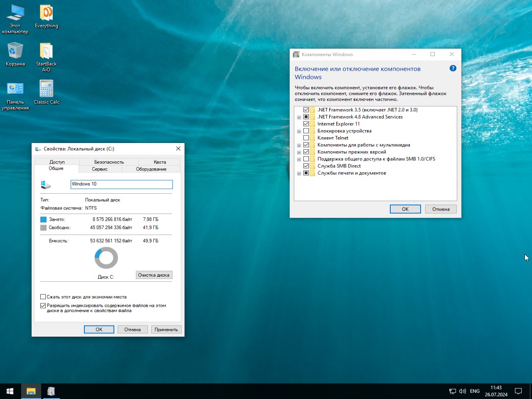Click the folder icon of Служба SMB Direct
This screenshot has width=532, height=399.
click(x=312, y=166)
